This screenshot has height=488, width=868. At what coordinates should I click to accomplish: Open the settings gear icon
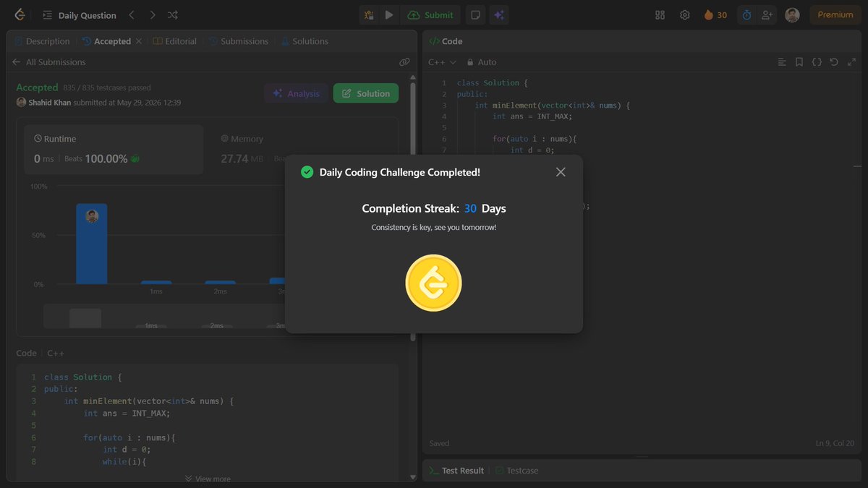coord(684,14)
